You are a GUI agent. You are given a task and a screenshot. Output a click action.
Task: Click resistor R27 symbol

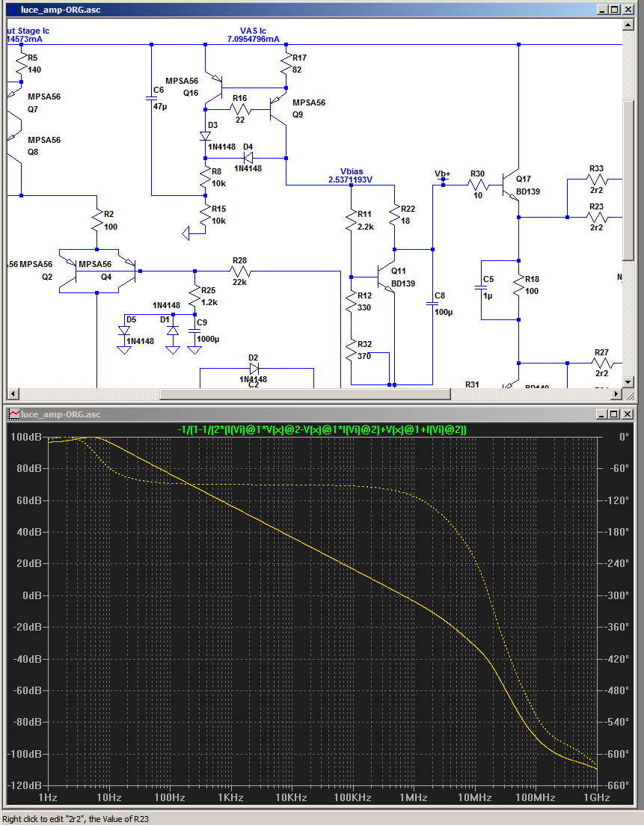602,363
